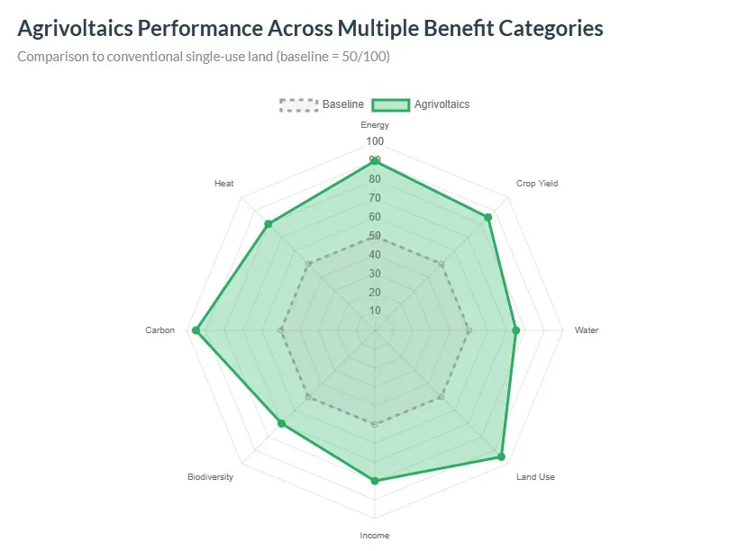Image resolution: width=756 pixels, height=551 pixels.
Task: Click the Baseline point on Water axis
Action: 469,330
